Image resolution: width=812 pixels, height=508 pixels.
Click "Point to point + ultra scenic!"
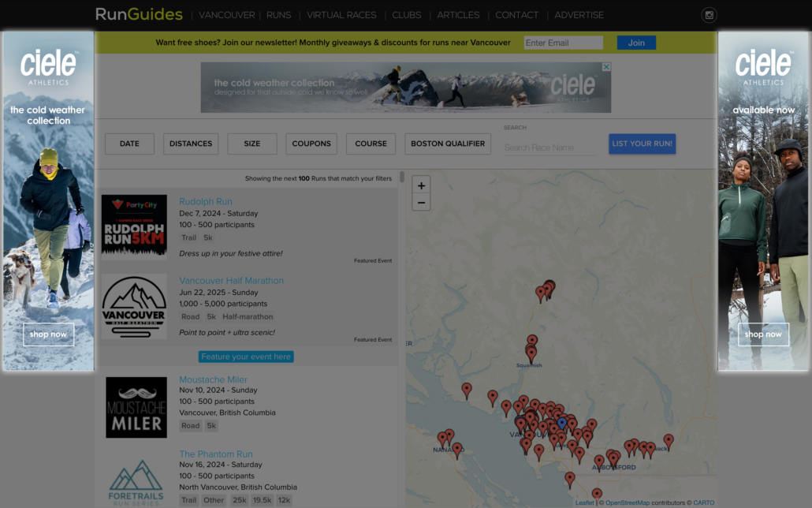point(227,332)
